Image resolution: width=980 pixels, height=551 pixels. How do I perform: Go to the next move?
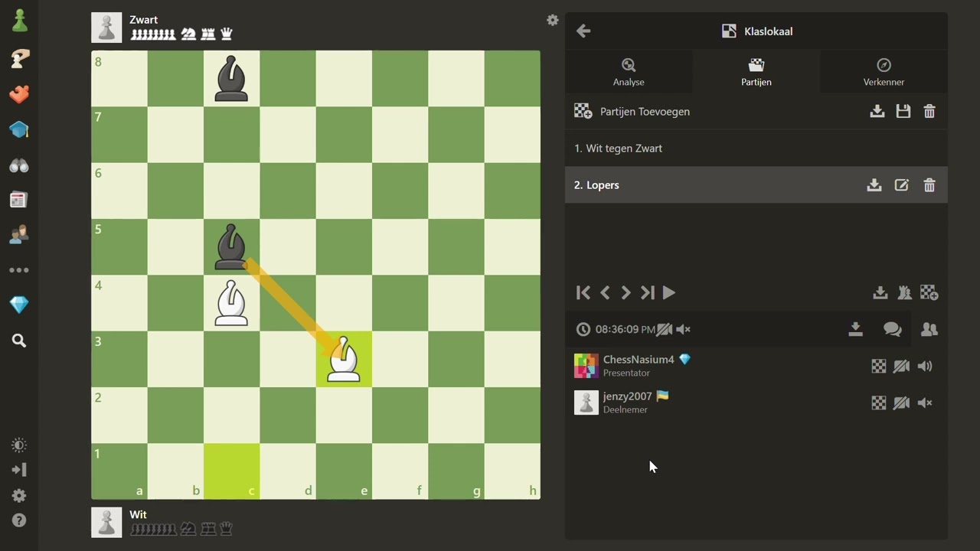pos(626,292)
